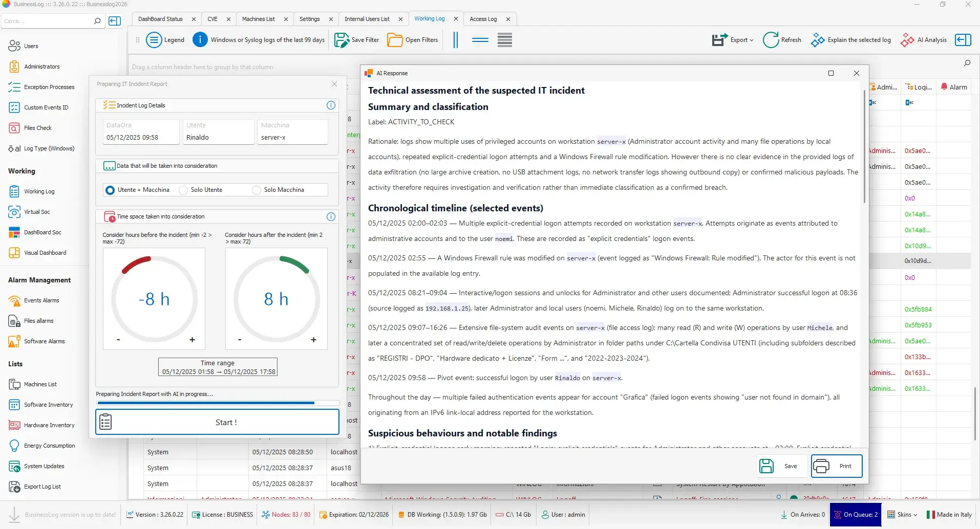Viewport: 980px width, 529px height.
Task: Click the Cerca search field
Action: pos(47,21)
